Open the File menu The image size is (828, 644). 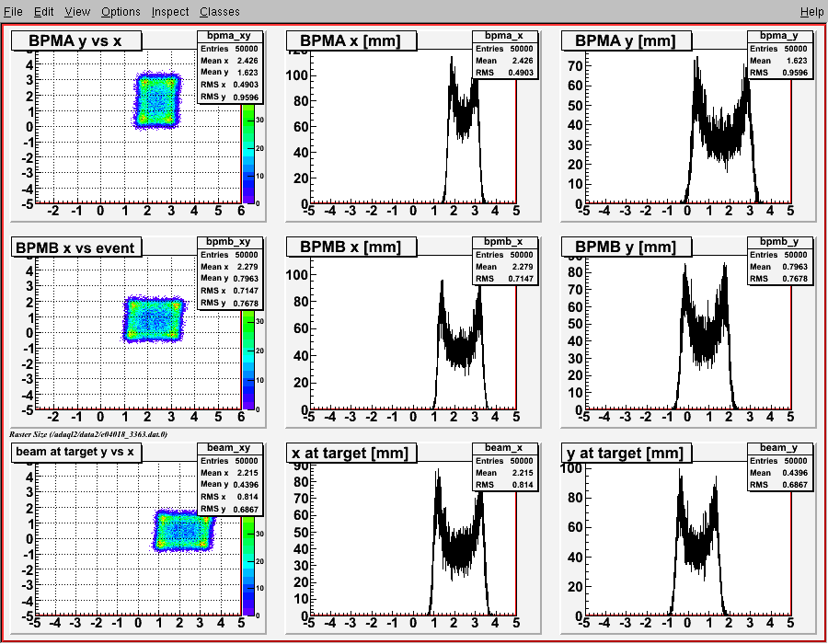pyautogui.click(x=13, y=12)
